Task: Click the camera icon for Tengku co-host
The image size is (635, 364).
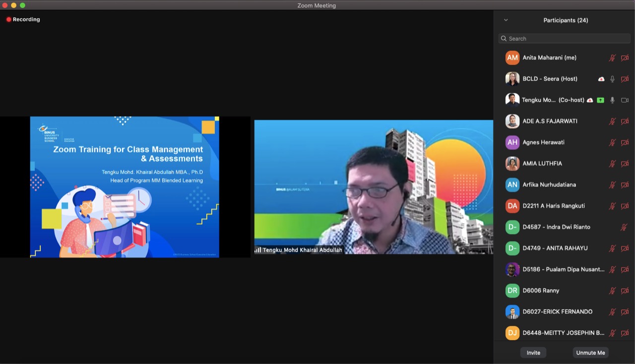Action: 625,100
